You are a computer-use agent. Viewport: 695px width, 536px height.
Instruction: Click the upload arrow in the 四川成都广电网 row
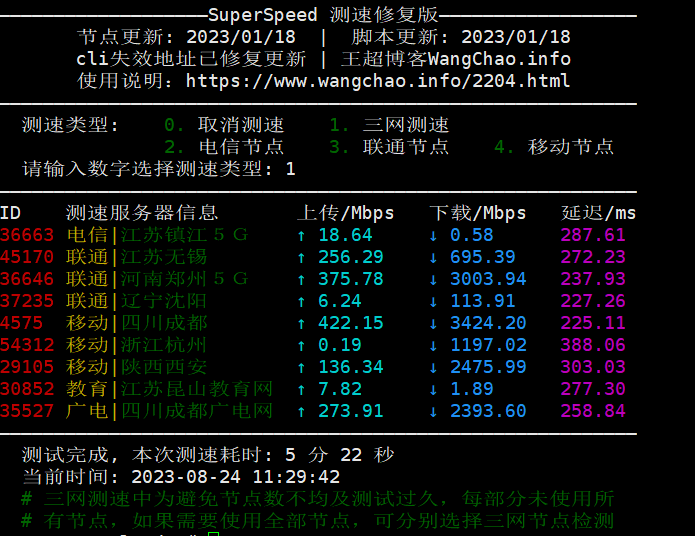302,411
